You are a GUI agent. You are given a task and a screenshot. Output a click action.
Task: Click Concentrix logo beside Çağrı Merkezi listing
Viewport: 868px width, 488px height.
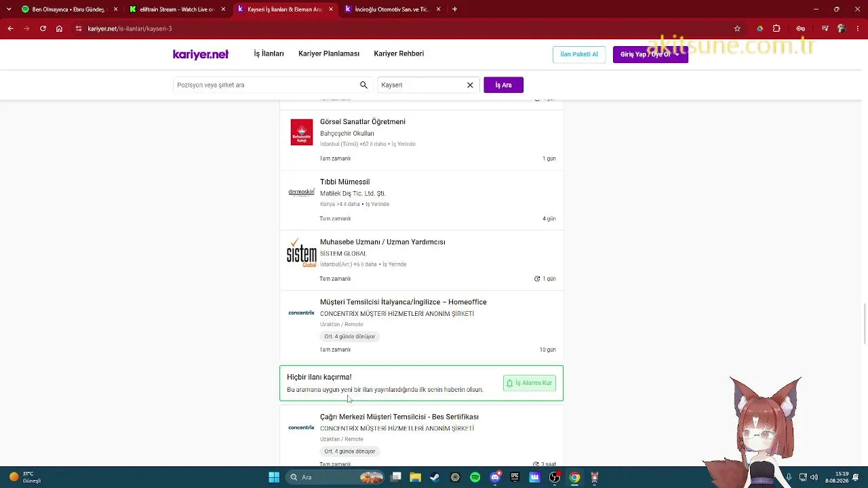point(302,428)
